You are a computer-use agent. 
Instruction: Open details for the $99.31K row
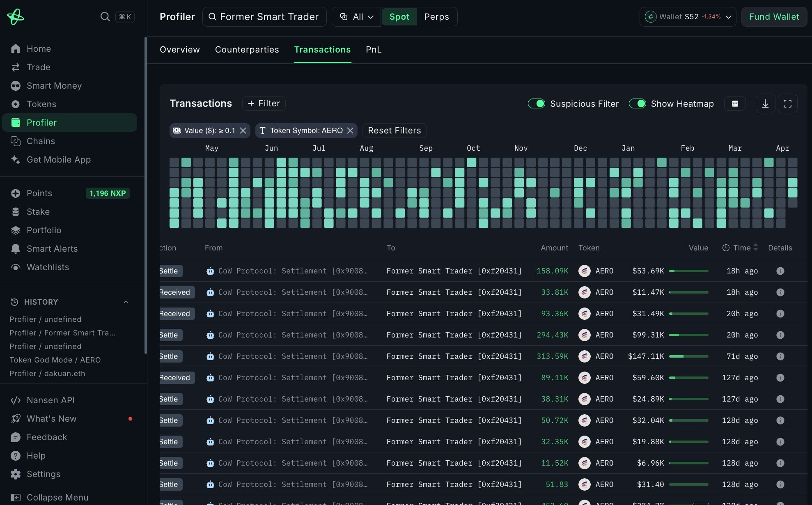[780, 335]
